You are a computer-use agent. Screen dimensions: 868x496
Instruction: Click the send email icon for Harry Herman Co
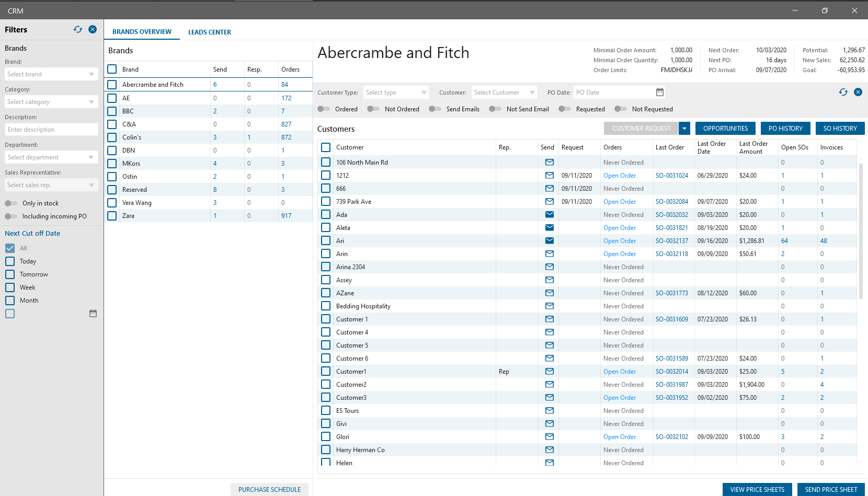(x=550, y=450)
